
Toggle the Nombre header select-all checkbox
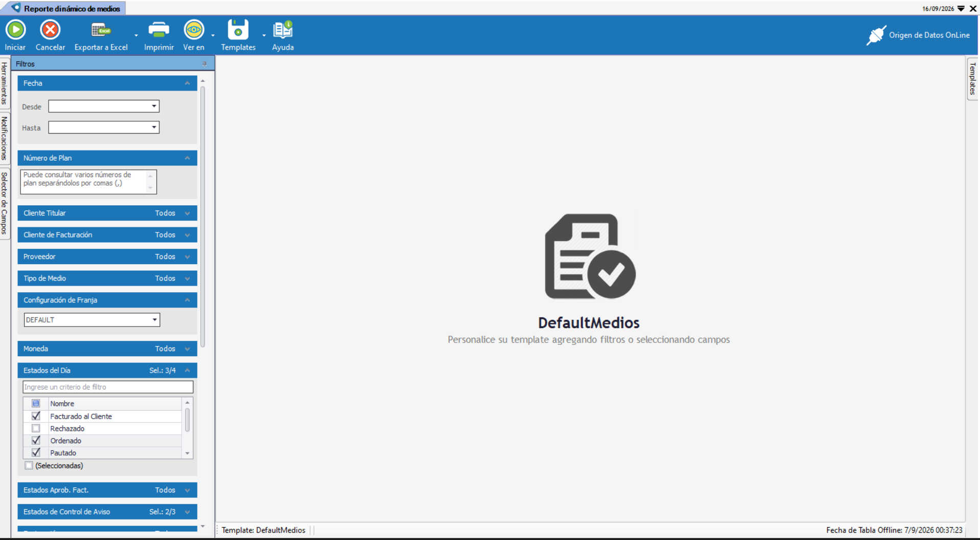[36, 403]
